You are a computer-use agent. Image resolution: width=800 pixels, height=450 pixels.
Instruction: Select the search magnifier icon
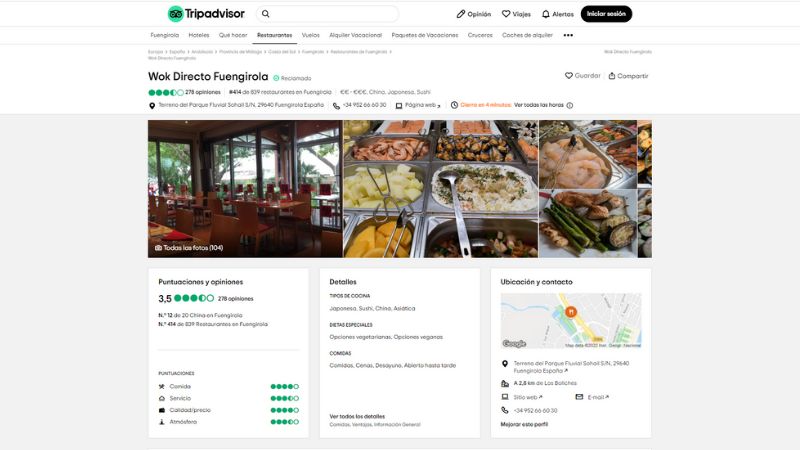pyautogui.click(x=265, y=14)
